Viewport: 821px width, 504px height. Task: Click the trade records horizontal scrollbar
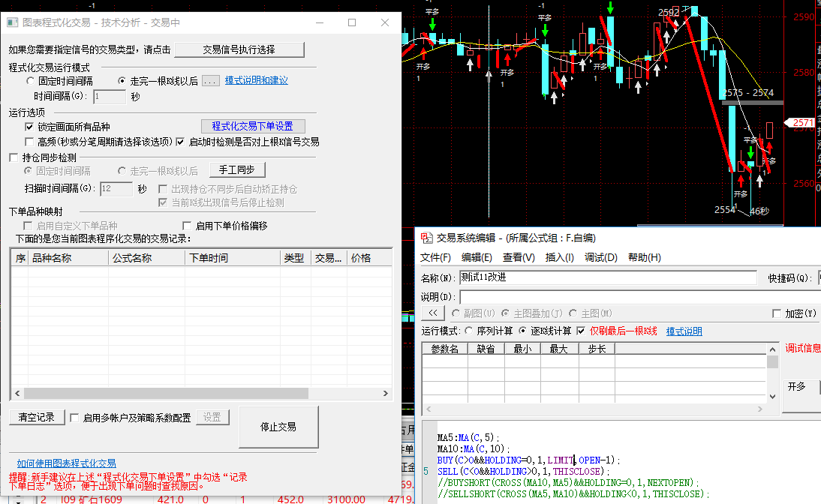tap(165, 393)
